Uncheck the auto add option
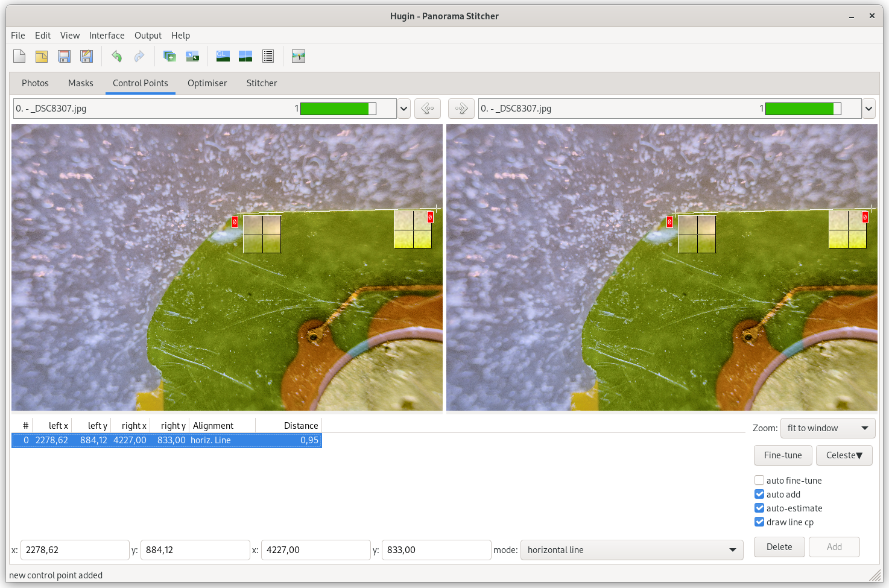This screenshot has height=588, width=889. tap(759, 495)
